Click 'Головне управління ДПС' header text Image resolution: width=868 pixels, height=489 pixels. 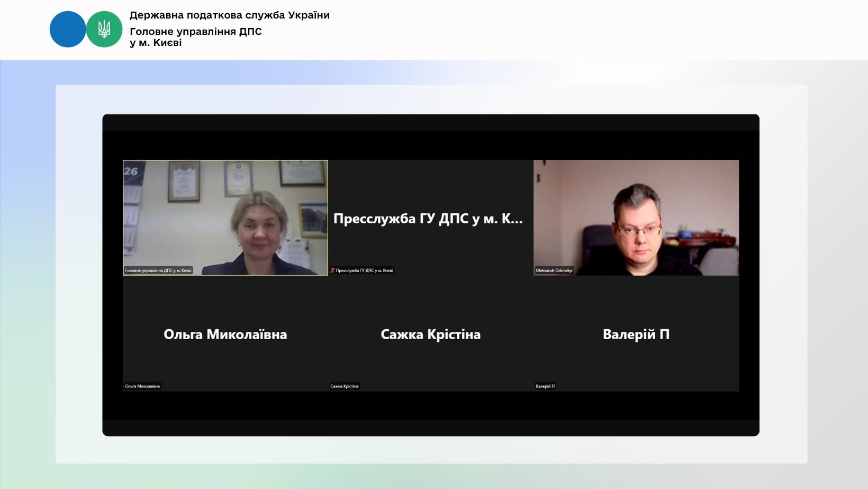[195, 31]
